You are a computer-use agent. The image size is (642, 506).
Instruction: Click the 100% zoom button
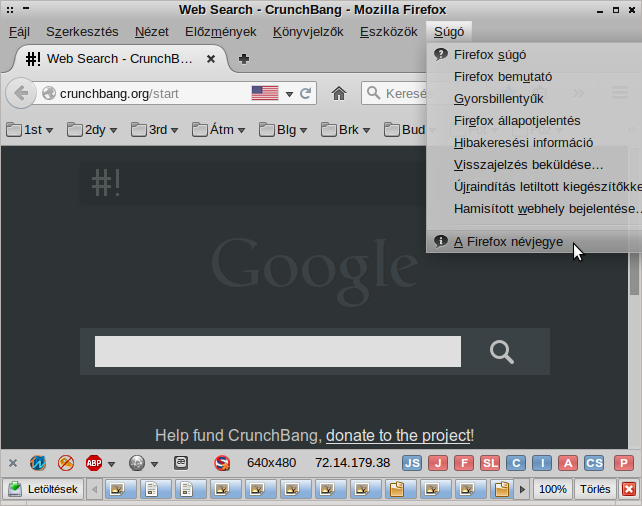coord(553,489)
